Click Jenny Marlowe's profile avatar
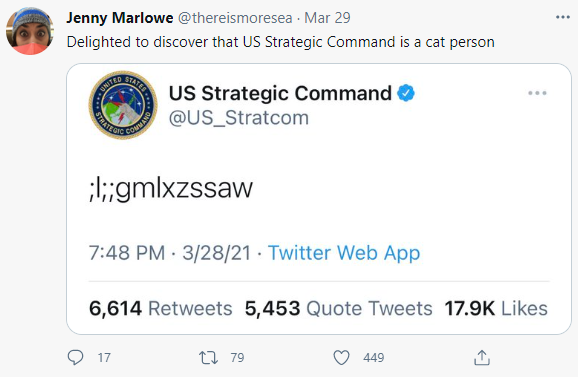 point(30,31)
